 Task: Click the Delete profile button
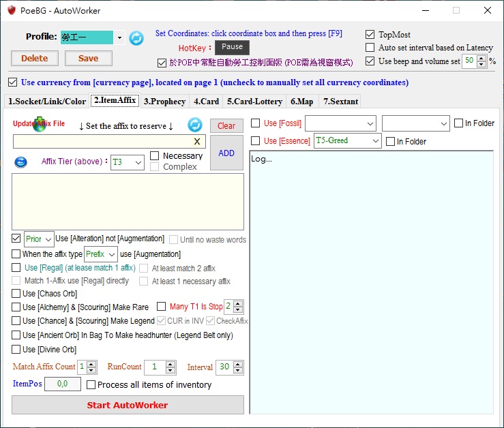coord(35,58)
